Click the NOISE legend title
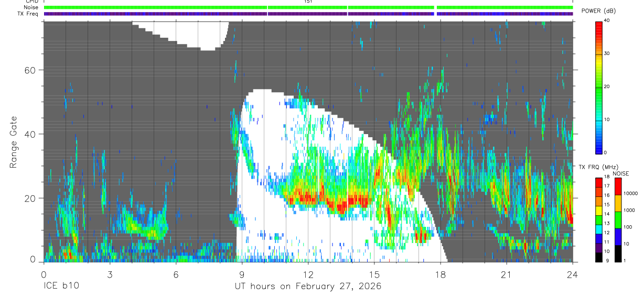 621,173
